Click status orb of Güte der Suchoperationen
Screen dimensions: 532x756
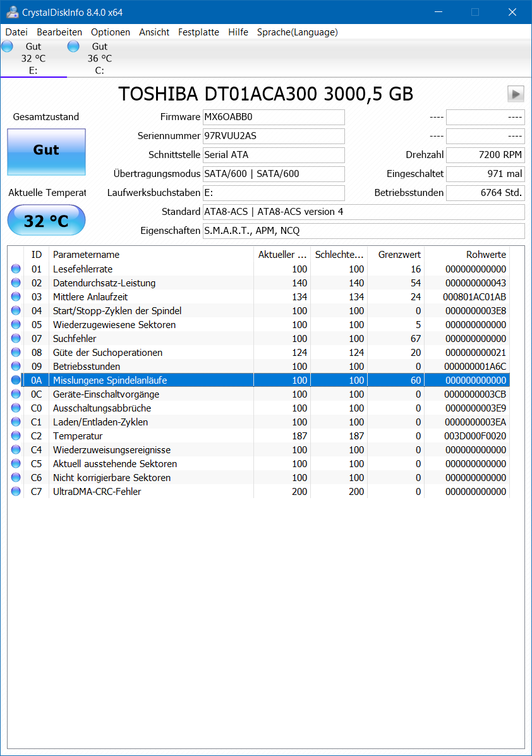pyautogui.click(x=16, y=352)
